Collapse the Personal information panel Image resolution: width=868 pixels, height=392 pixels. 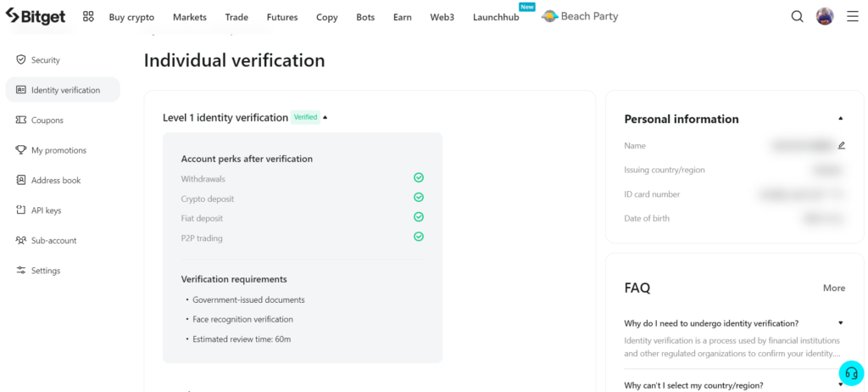(x=840, y=119)
